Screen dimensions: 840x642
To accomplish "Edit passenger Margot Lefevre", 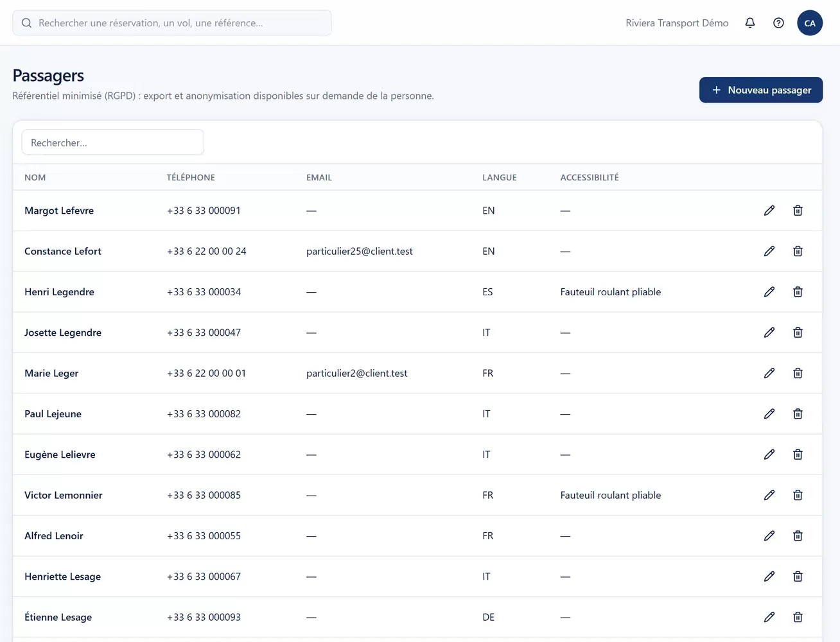I will pos(769,211).
